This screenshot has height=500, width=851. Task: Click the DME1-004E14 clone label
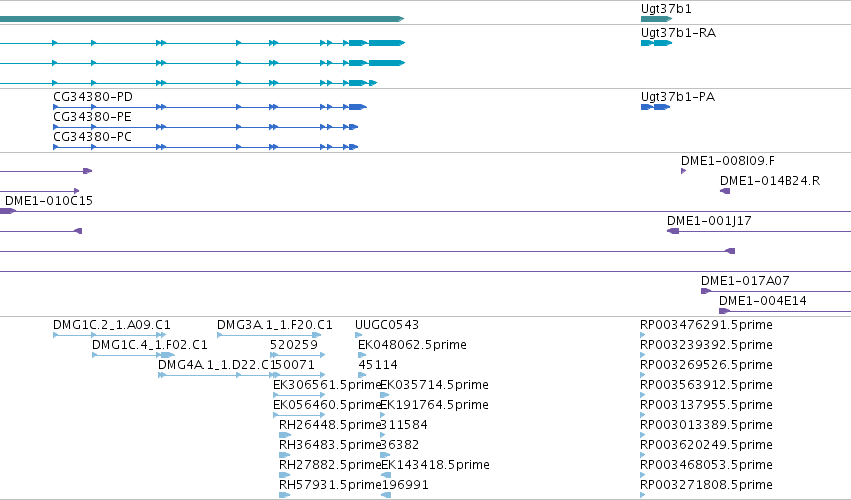(x=763, y=301)
